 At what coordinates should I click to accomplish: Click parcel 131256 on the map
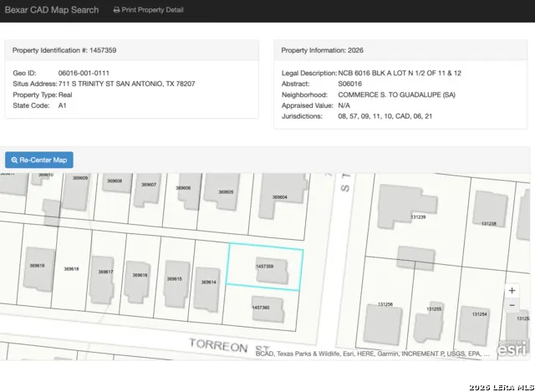pos(385,304)
